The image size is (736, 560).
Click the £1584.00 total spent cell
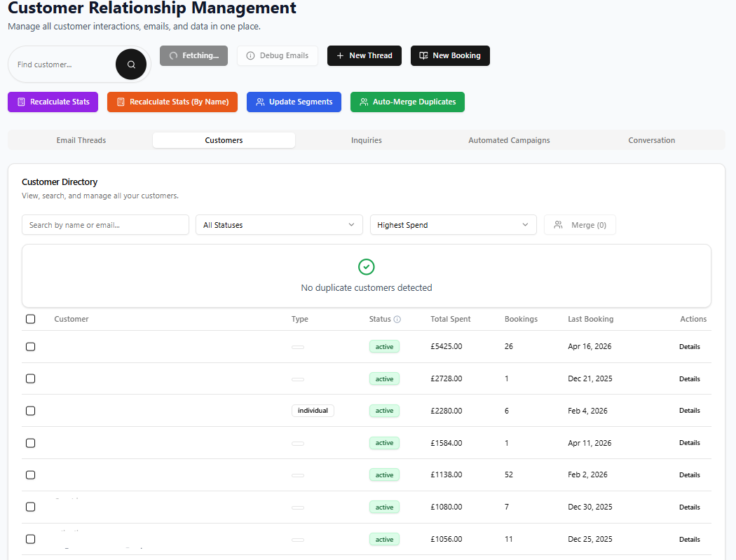coord(447,443)
